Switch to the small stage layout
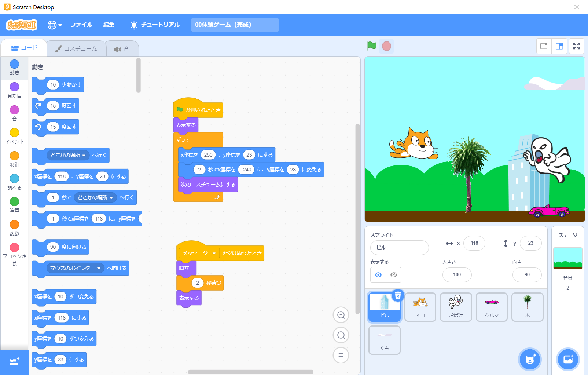The image size is (588, 375). pyautogui.click(x=544, y=46)
